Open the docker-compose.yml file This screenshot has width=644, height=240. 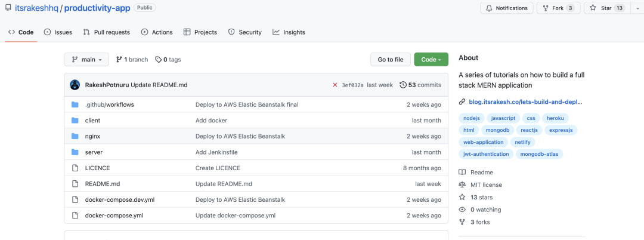point(114,216)
